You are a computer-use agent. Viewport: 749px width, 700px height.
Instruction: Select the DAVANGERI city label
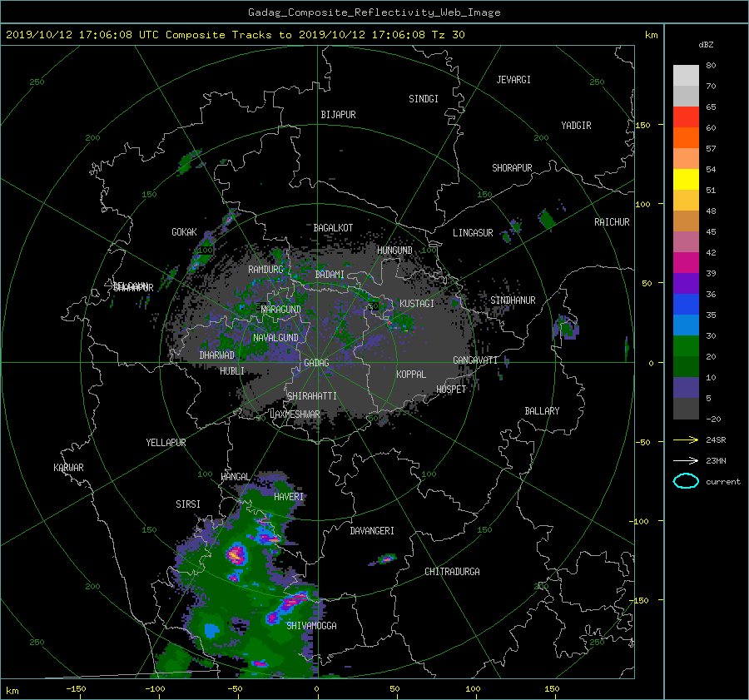pyautogui.click(x=372, y=531)
